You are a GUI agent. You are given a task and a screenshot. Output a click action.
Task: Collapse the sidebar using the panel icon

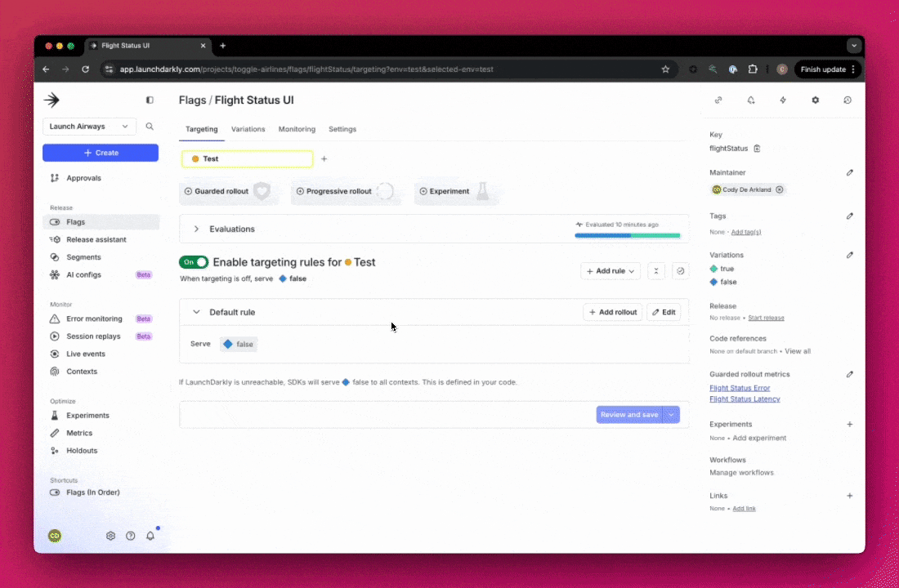150,100
